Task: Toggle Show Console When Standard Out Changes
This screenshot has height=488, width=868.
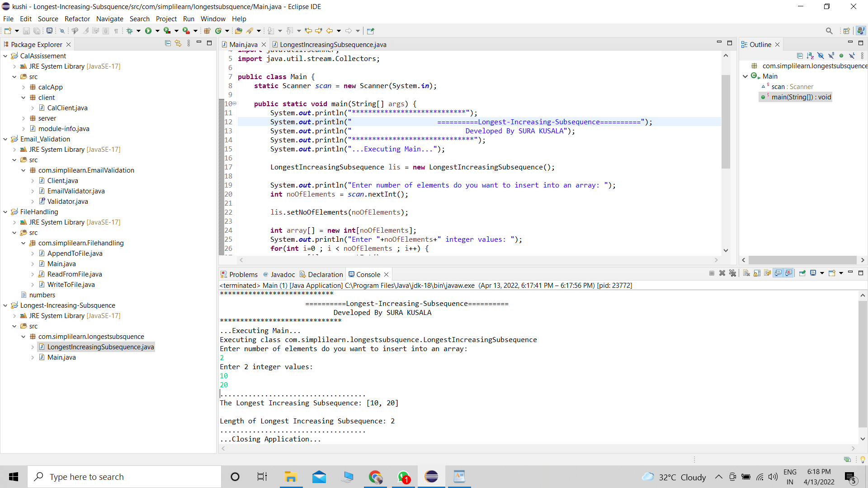Action: 778,273
